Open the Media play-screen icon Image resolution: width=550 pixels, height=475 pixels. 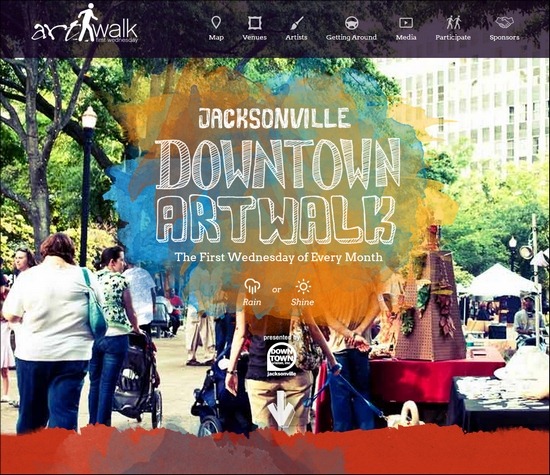point(406,23)
